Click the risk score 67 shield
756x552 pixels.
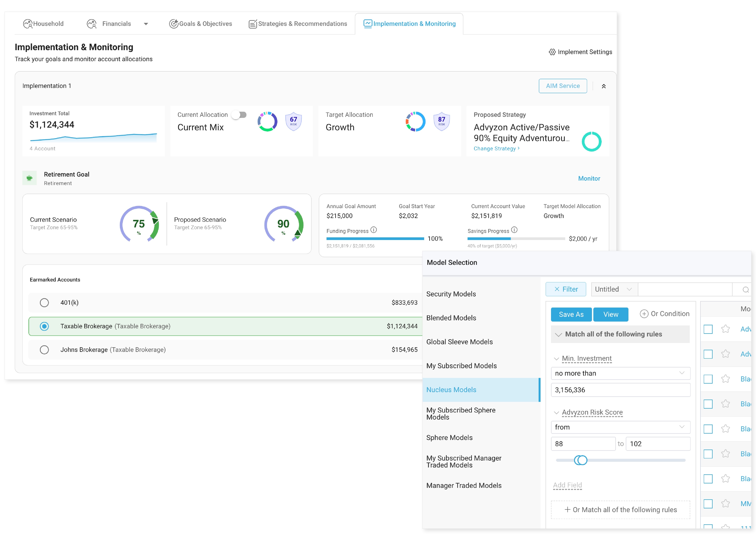(293, 121)
